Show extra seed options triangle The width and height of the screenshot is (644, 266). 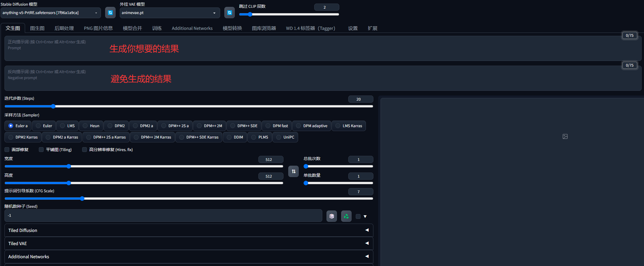tap(365, 216)
